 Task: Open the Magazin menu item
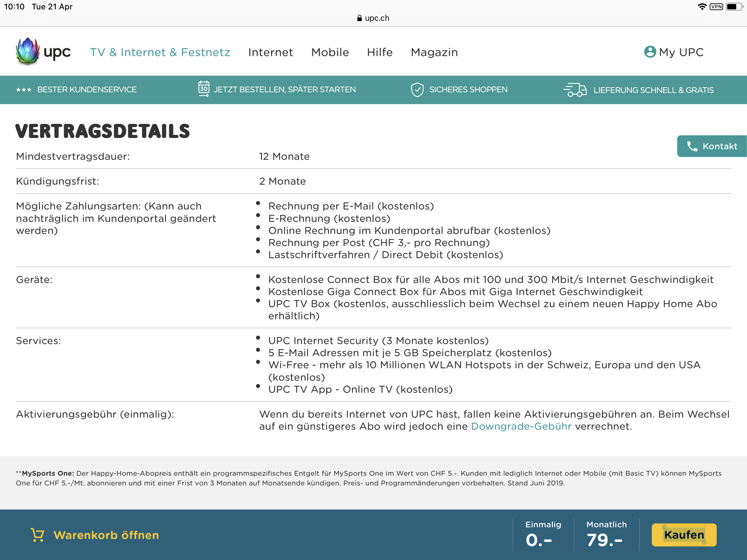[434, 52]
